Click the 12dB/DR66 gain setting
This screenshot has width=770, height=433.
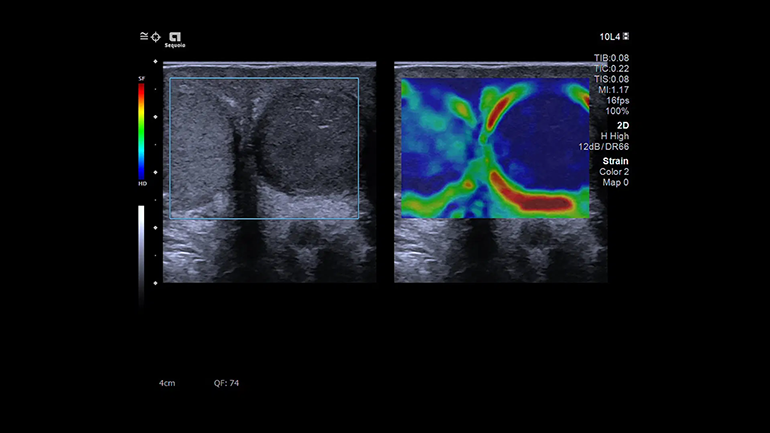tap(605, 147)
